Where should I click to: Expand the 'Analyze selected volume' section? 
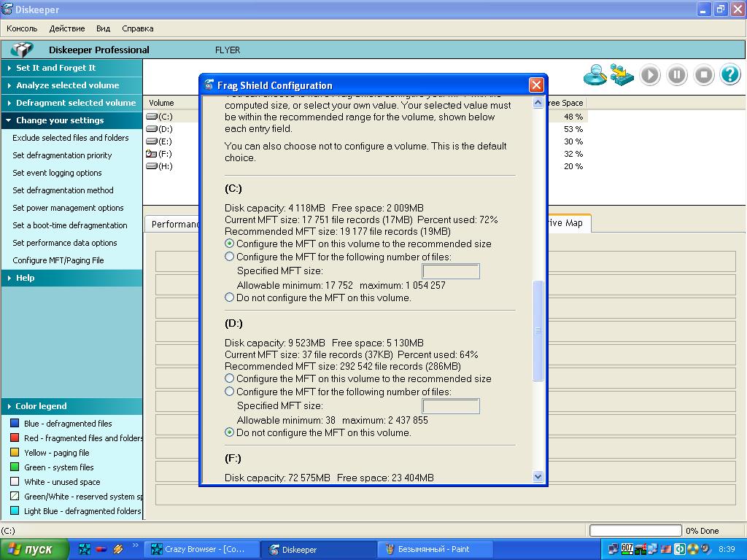pos(71,85)
